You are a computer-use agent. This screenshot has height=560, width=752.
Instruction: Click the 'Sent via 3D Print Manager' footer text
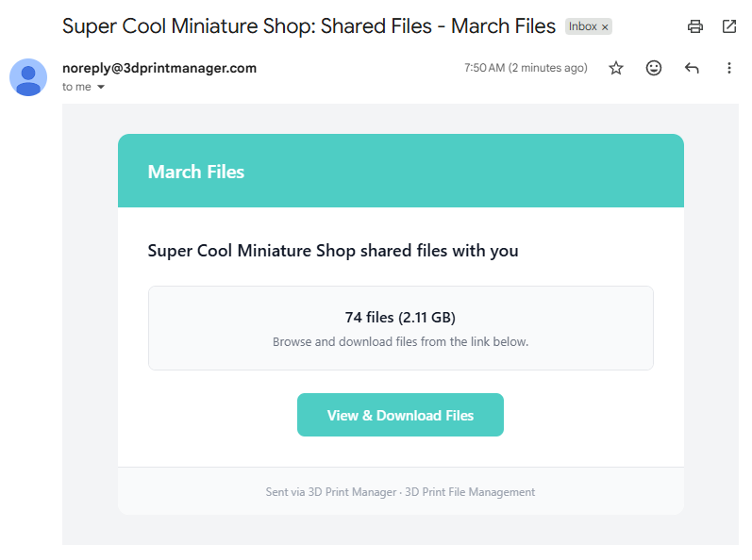[x=331, y=492]
